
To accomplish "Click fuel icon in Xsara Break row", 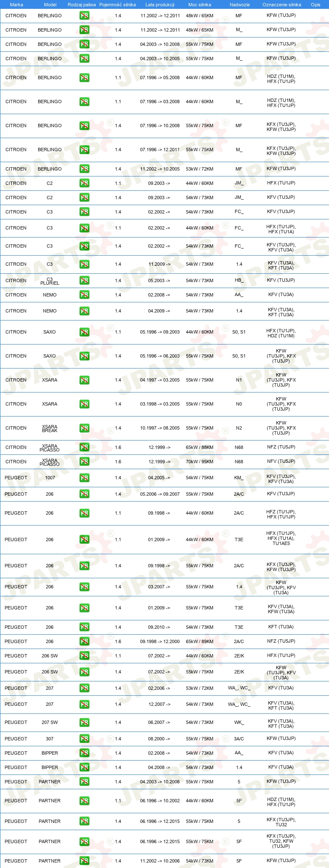I will pos(85,428).
